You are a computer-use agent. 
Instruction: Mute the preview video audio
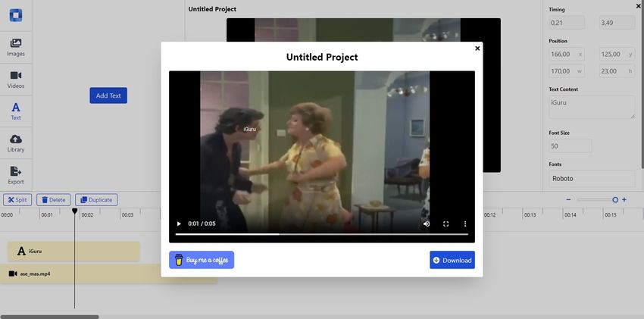click(427, 224)
